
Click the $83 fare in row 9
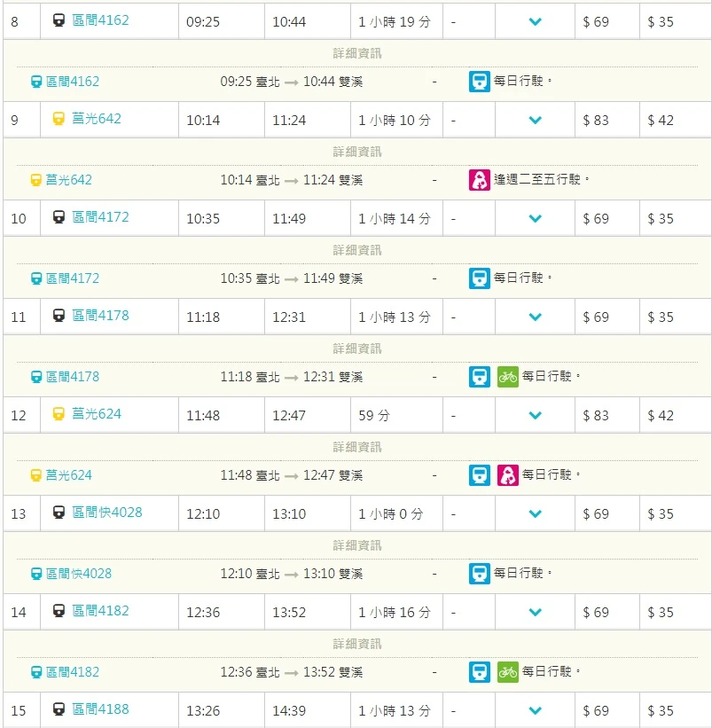tap(596, 121)
